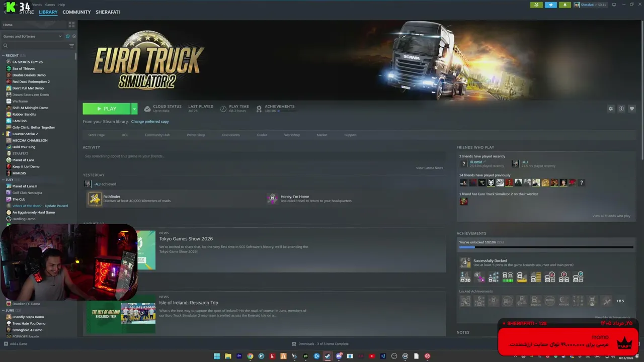Open YouTube app from the taskbar
The image size is (644, 362).
[372, 356]
